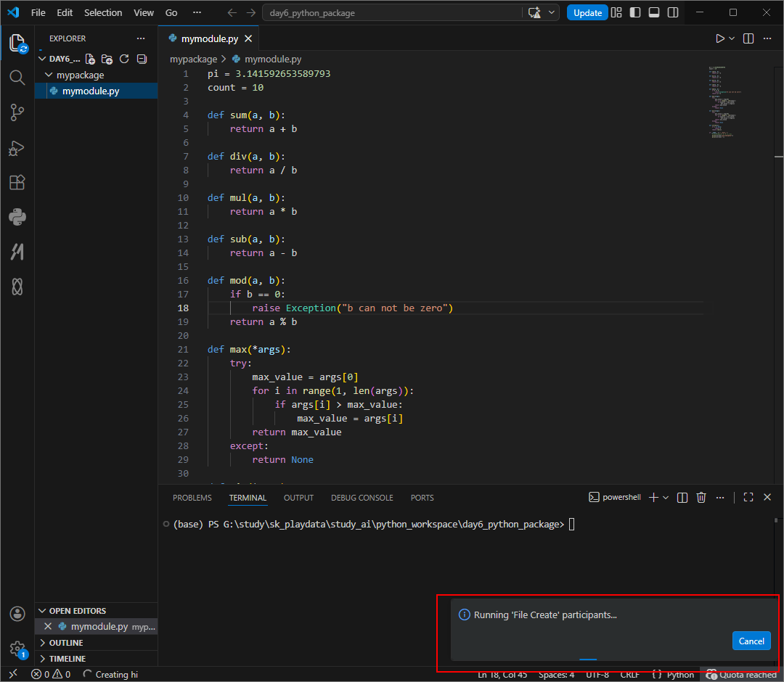Click the code minimap
This screenshot has width=784, height=682.
(724, 102)
